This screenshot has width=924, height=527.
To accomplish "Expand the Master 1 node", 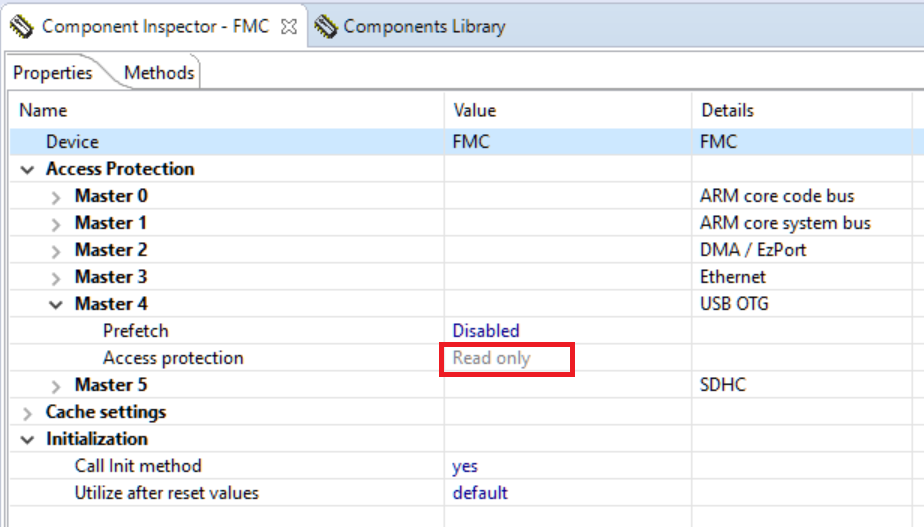I will pos(56,224).
